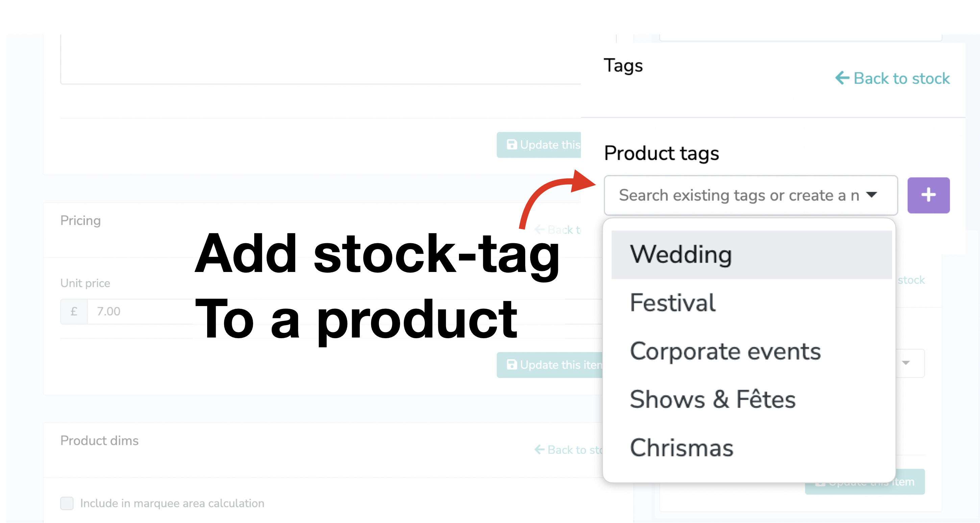The height and width of the screenshot is (523, 980).
Task: Click the save icon on top Update button
Action: 512,145
